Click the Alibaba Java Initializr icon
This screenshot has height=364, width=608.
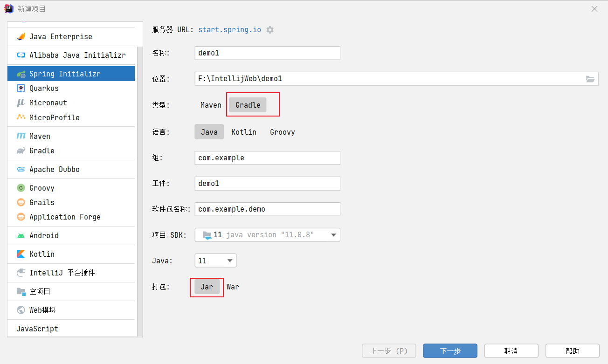(21, 55)
